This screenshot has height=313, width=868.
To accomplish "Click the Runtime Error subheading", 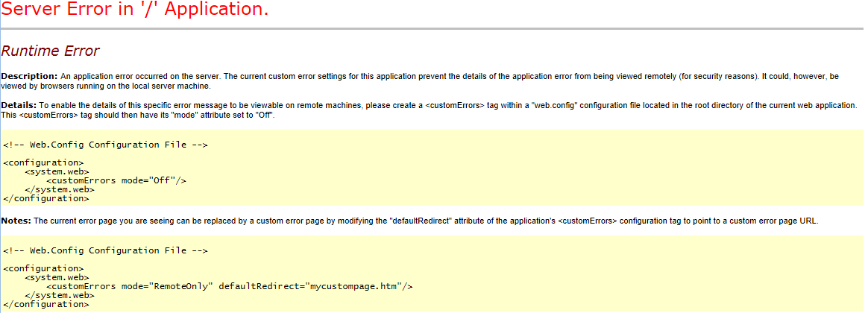I will click(x=50, y=51).
